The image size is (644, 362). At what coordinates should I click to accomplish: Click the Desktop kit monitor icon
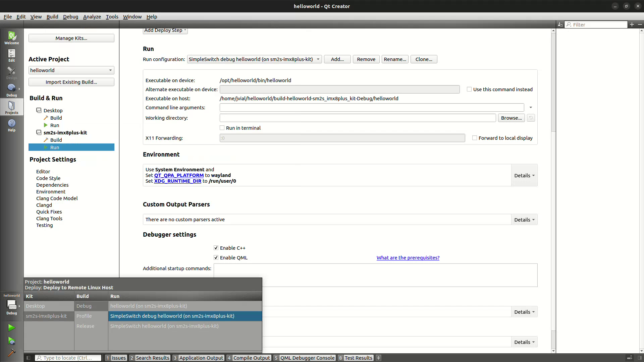[39, 110]
